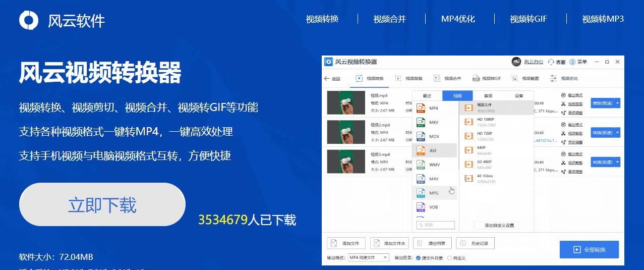The width and height of the screenshot is (644, 270).
Task: Select the 最近 format tab
Action: click(427, 96)
